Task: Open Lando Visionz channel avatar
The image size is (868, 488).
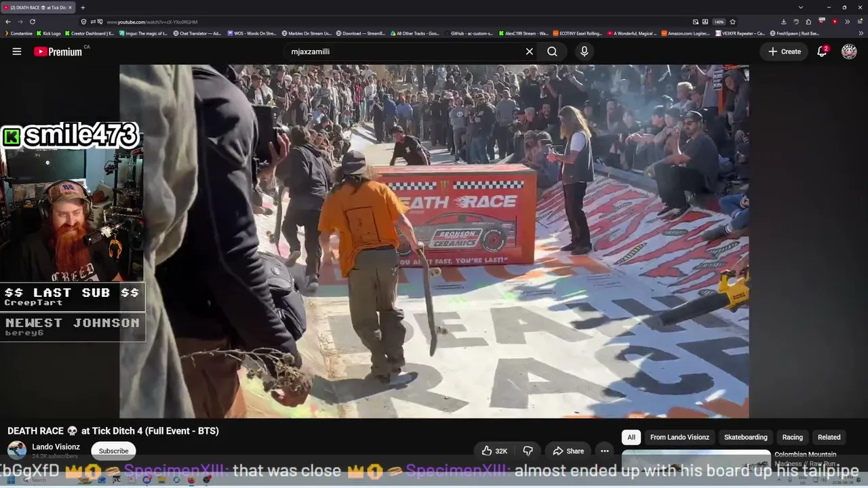Action: click(x=17, y=450)
